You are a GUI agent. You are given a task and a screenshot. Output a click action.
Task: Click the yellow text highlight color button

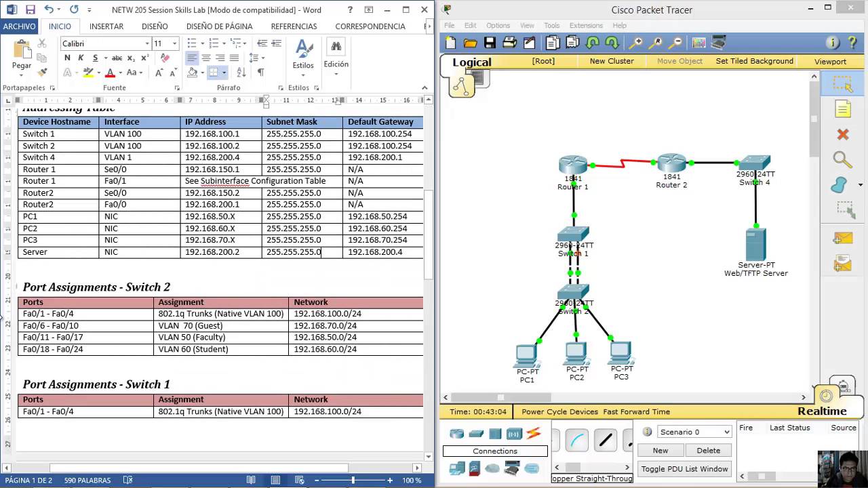(87, 73)
